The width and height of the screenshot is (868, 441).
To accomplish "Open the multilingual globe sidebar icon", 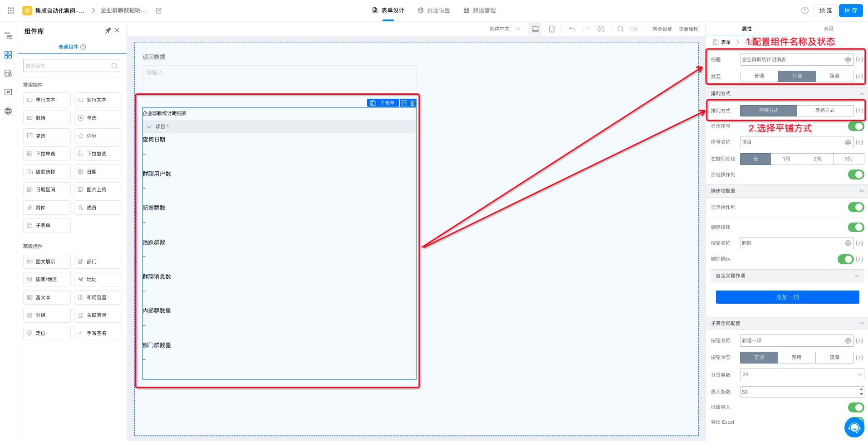I will pyautogui.click(x=8, y=111).
